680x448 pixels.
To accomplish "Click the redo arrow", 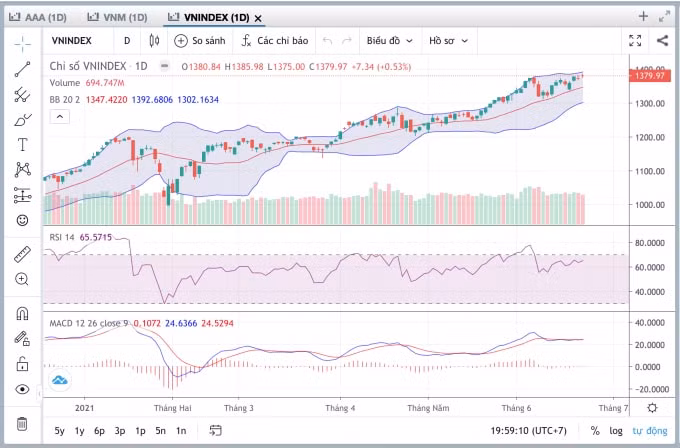I will [347, 41].
